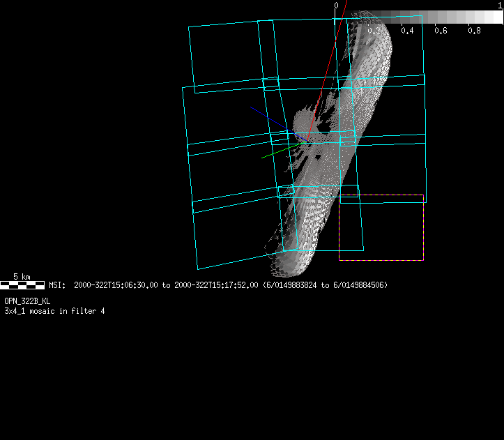Click the MSI label text
The width and height of the screenshot is (504, 440).
pyautogui.click(x=56, y=285)
